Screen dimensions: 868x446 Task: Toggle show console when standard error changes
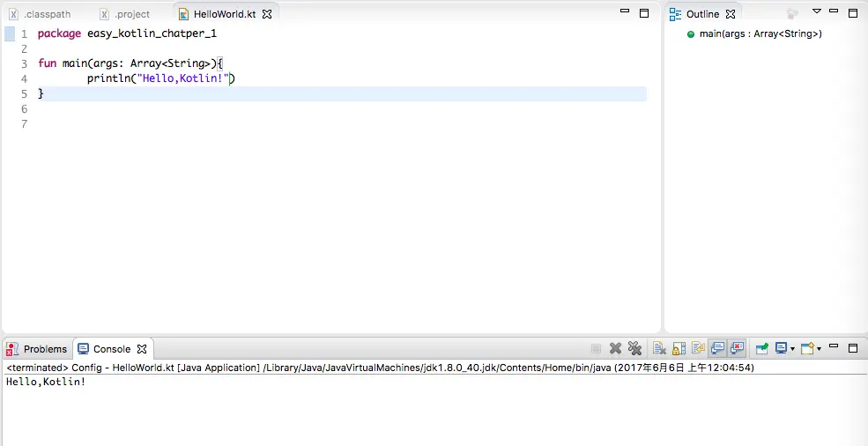point(738,348)
